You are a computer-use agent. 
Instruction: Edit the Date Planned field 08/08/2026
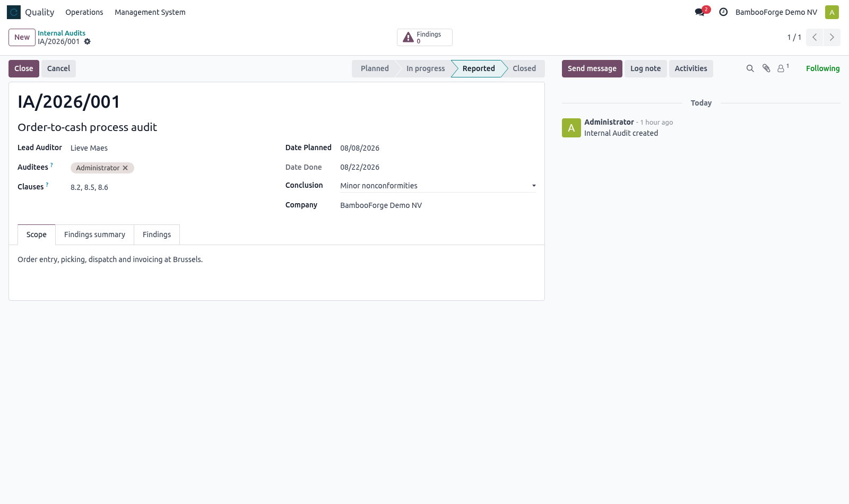438,148
